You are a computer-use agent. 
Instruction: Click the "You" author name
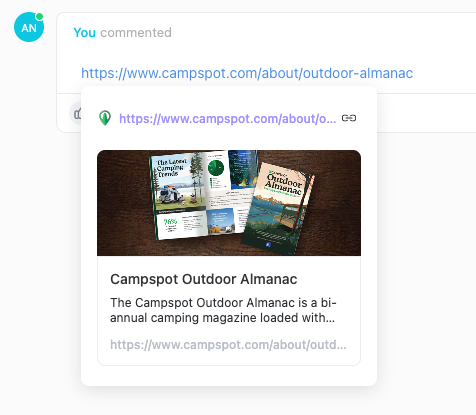[x=84, y=33]
